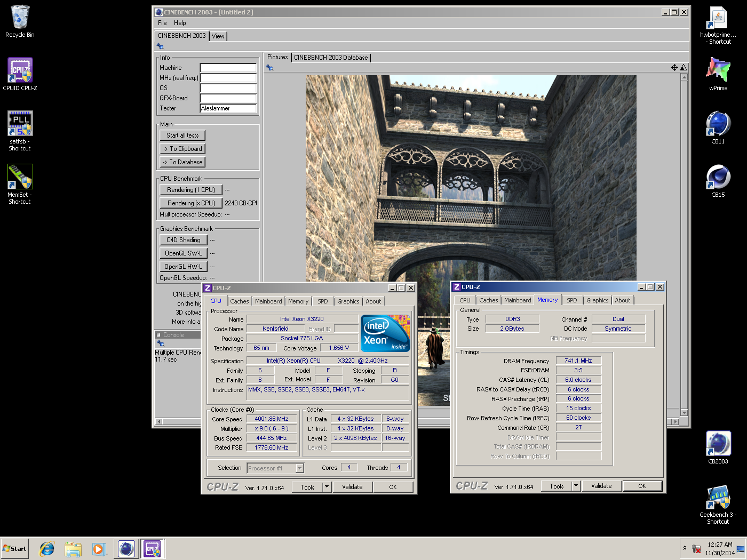This screenshot has height=560, width=747.
Task: Open the Recycle Bin desktop icon
Action: [20, 21]
